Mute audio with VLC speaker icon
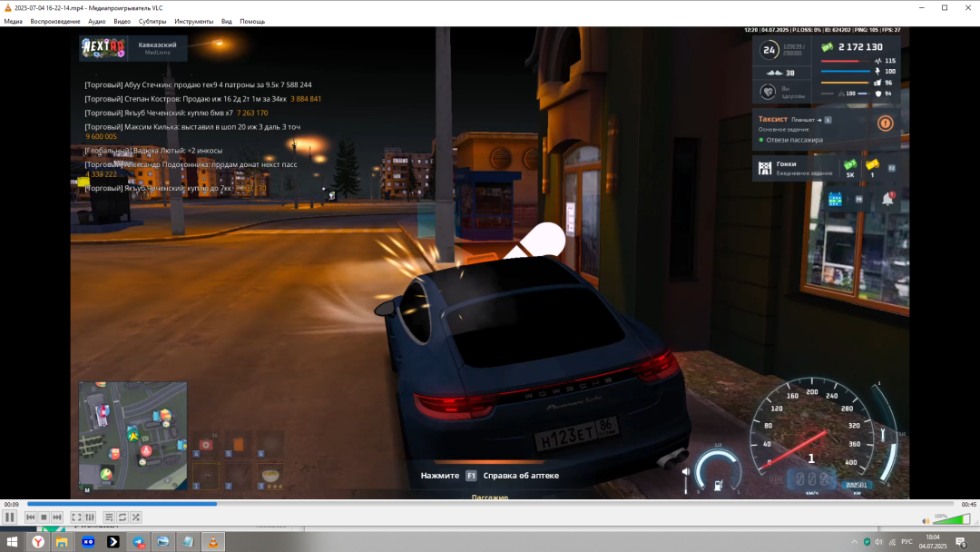 (x=926, y=521)
